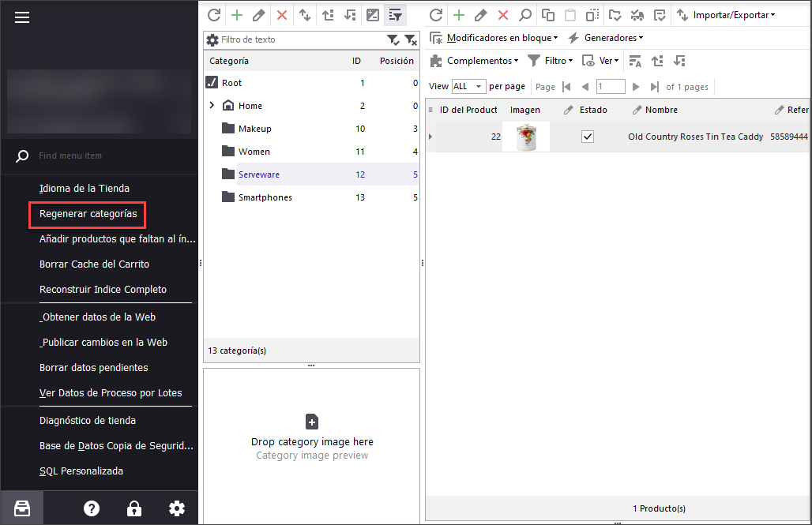This screenshot has width=812, height=525.
Task: Uncheck the Estado checkbox for product 22
Action: point(587,137)
